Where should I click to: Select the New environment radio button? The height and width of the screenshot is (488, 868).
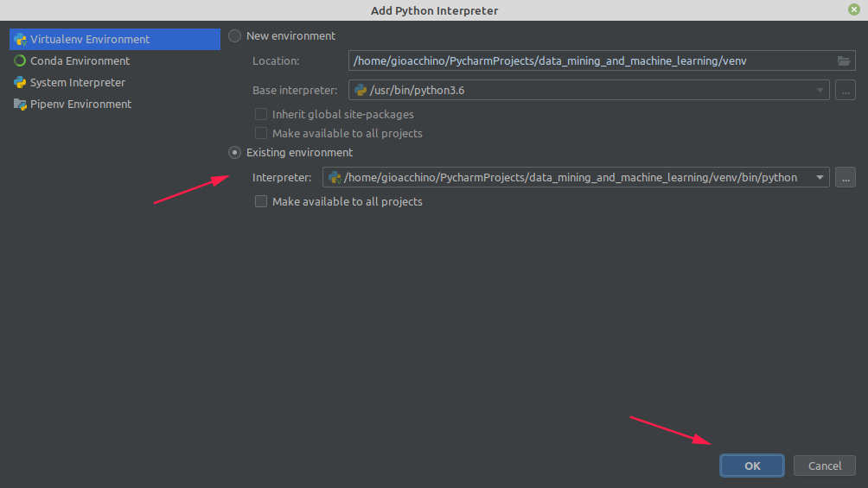click(x=234, y=36)
